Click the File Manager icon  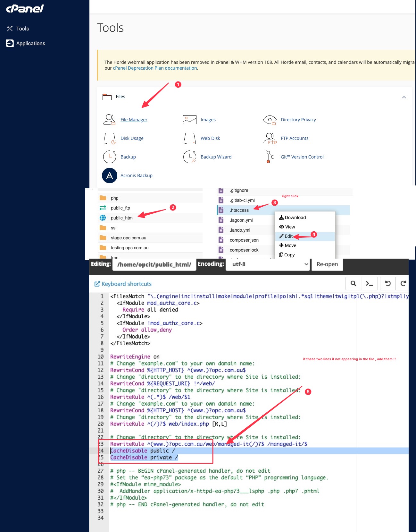click(x=109, y=120)
